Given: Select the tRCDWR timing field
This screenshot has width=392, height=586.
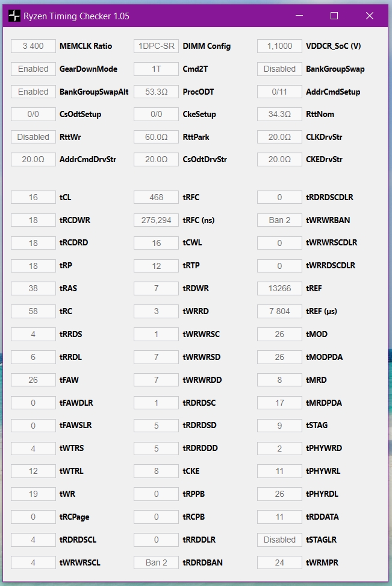Looking at the screenshot, I should point(33,220).
